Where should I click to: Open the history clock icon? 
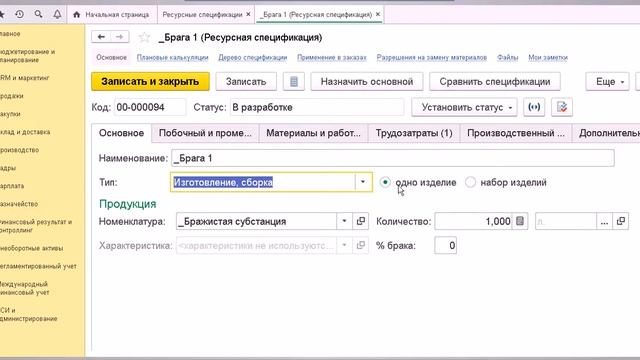pos(19,14)
